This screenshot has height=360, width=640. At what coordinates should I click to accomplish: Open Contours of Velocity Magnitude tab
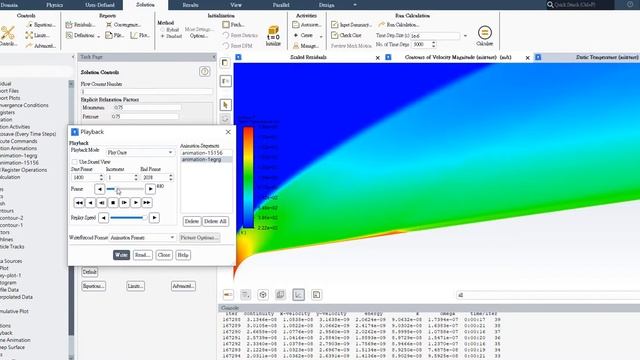(458, 58)
